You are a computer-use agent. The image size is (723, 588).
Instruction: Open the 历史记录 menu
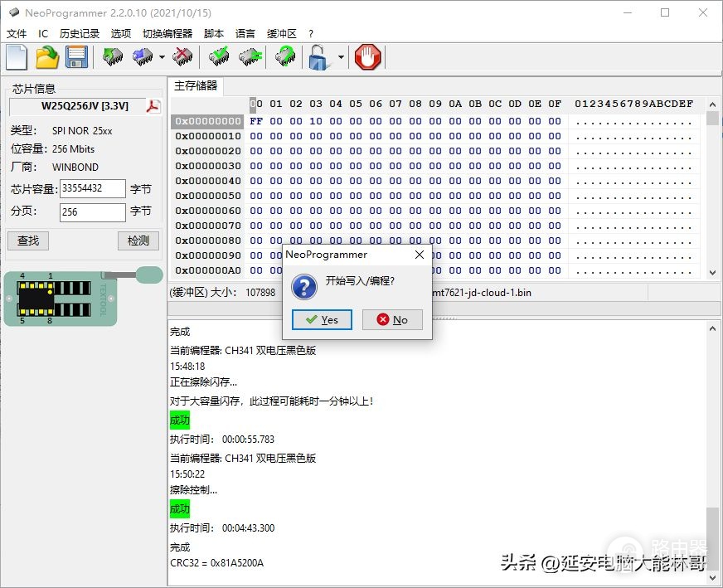tap(80, 34)
